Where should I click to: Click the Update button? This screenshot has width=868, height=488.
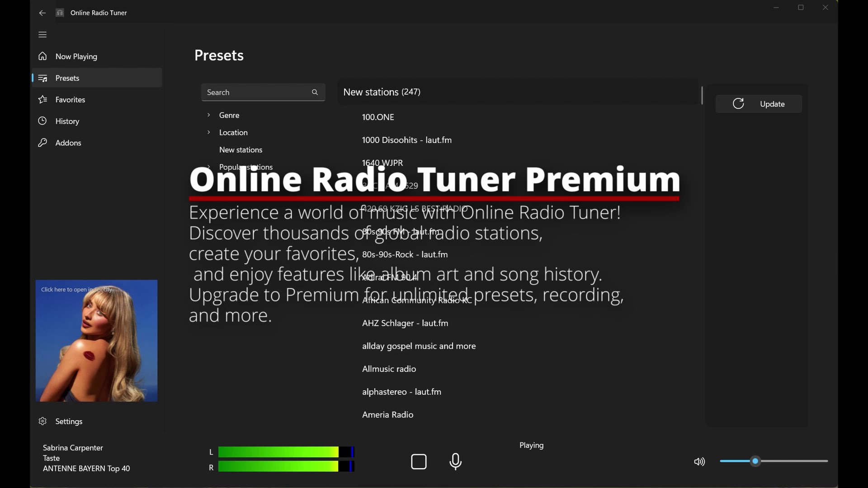click(759, 104)
